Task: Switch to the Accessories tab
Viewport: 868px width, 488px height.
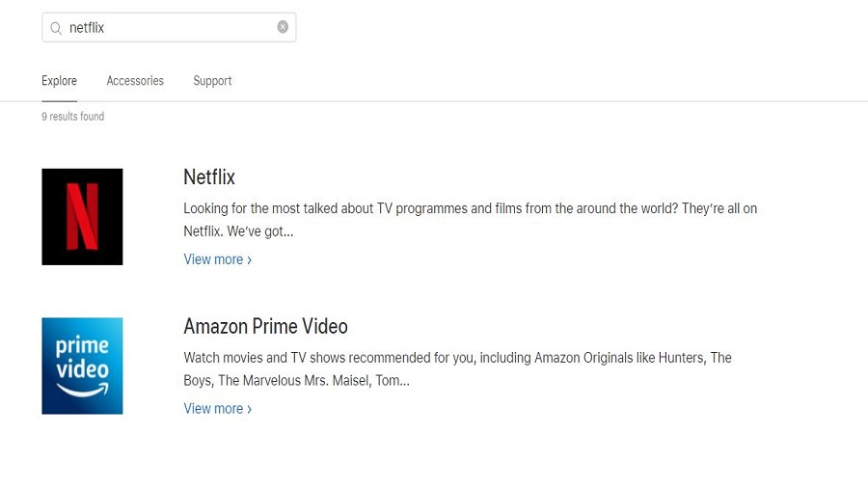Action: [x=135, y=81]
